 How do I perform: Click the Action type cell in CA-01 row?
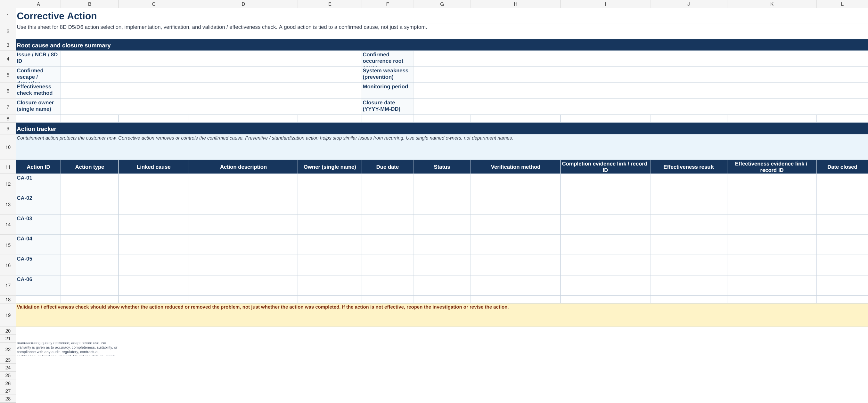[x=90, y=184]
